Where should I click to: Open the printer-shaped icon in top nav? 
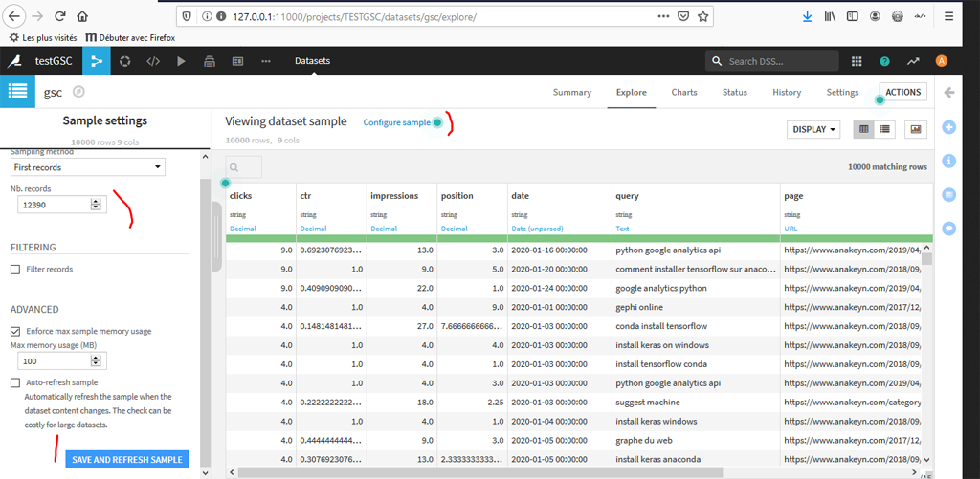pyautogui.click(x=210, y=61)
